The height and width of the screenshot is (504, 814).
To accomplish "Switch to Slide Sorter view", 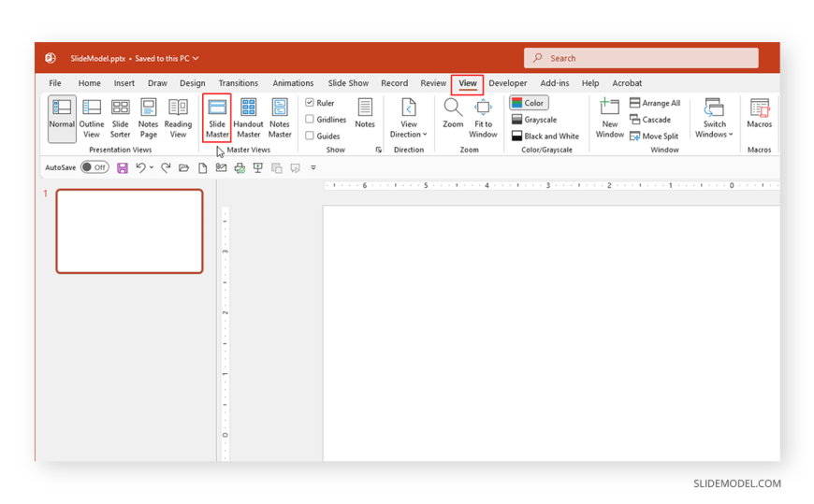I will 120,119.
